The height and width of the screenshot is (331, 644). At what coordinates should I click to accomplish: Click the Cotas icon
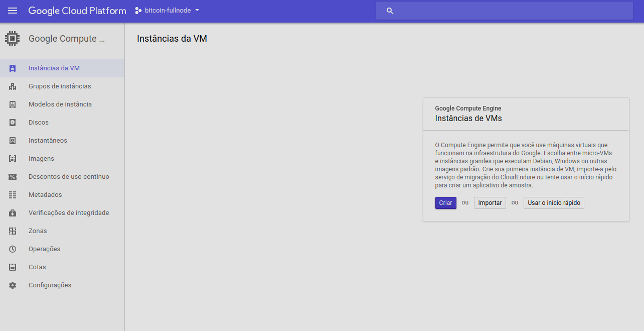(13, 267)
